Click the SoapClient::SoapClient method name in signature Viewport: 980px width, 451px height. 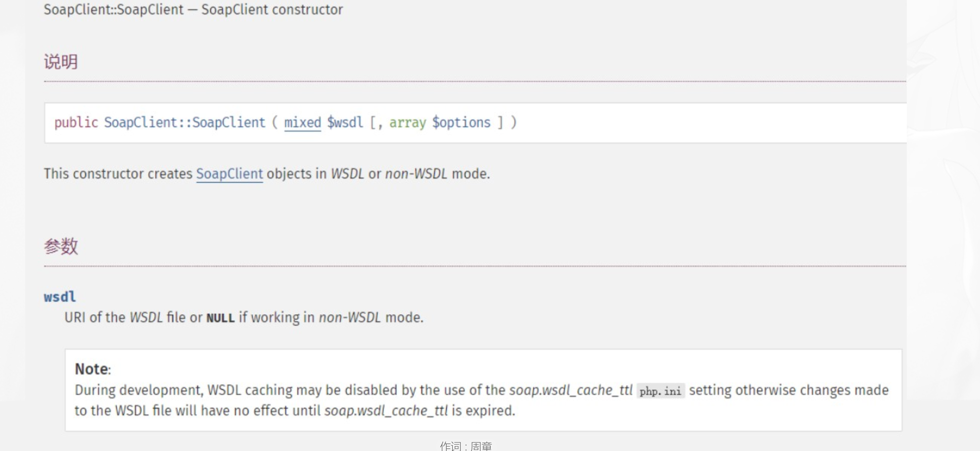point(185,122)
